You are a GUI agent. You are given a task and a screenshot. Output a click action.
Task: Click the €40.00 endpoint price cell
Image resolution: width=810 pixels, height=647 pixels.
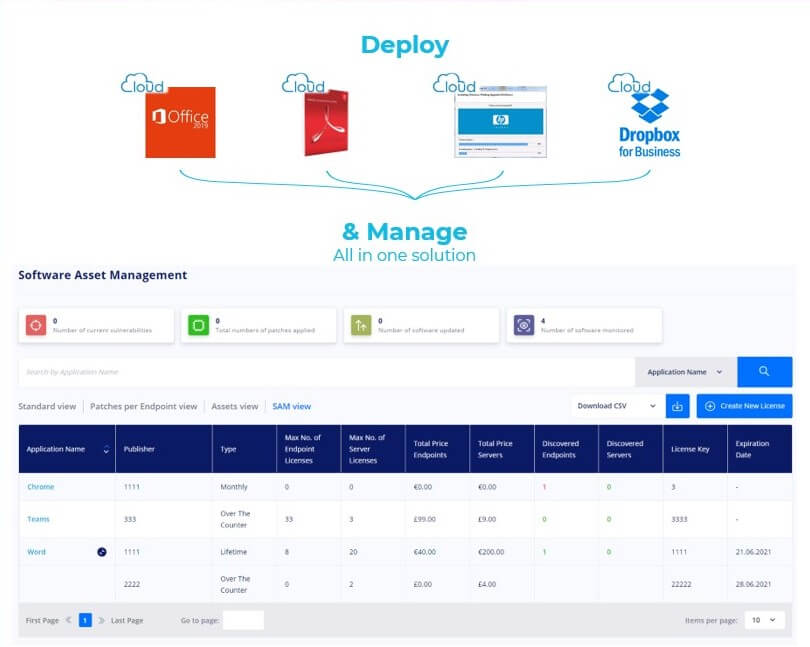tap(425, 552)
